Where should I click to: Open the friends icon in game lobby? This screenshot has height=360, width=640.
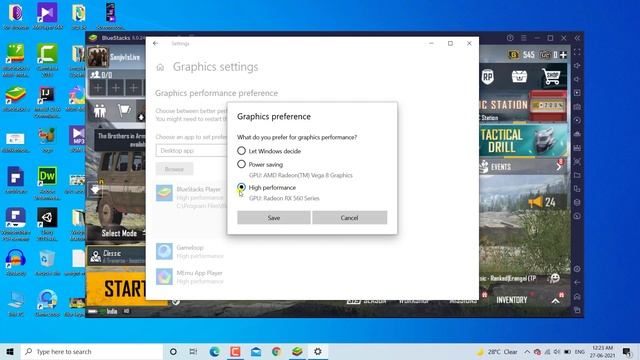pyautogui.click(x=100, y=111)
